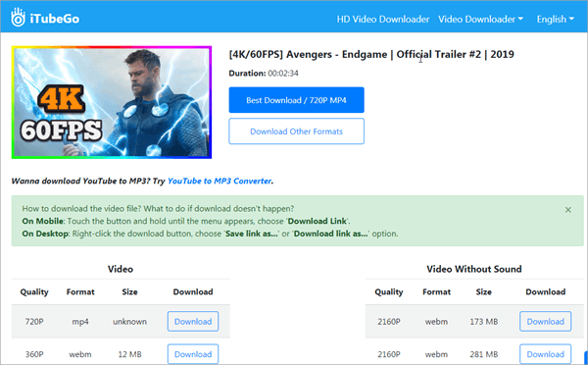Viewport: 588px width, 365px height.
Task: Download the 2160P webm 173 MB video
Action: click(x=545, y=322)
